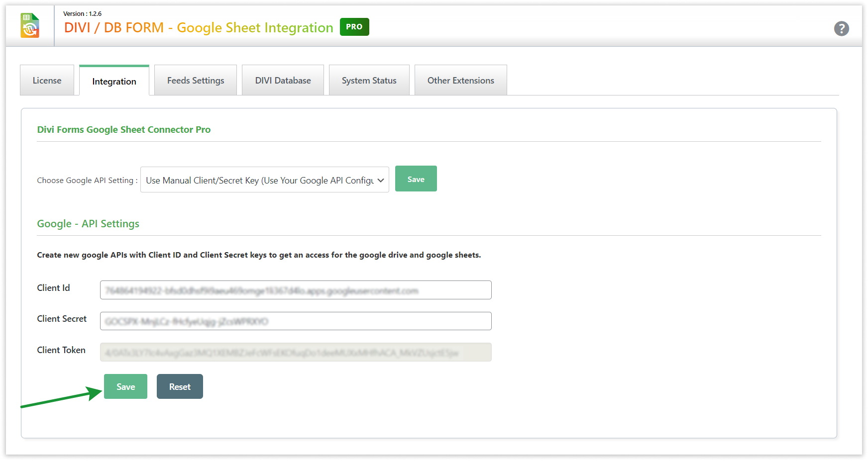
Task: Reset the Google API credentials
Action: pyautogui.click(x=180, y=387)
